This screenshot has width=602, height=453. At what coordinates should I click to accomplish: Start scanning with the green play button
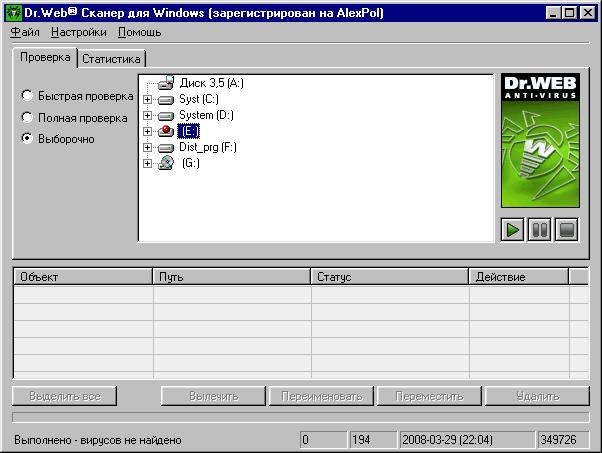513,230
